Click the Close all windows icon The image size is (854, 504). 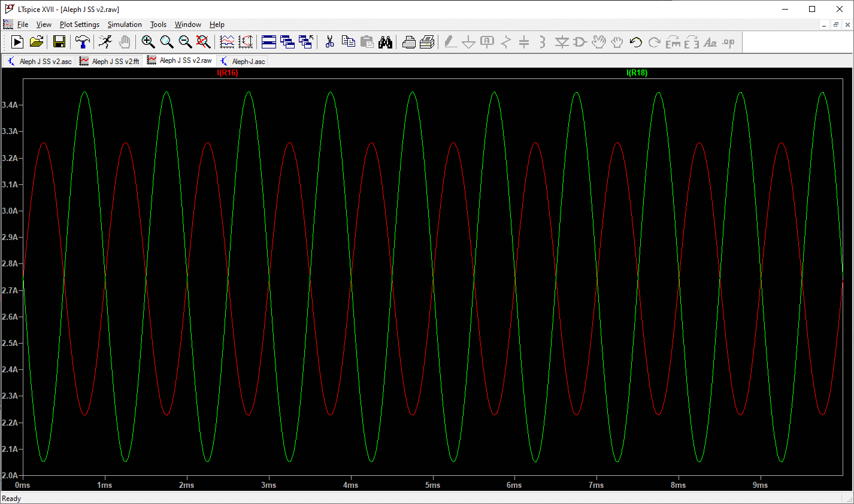pyautogui.click(x=306, y=42)
